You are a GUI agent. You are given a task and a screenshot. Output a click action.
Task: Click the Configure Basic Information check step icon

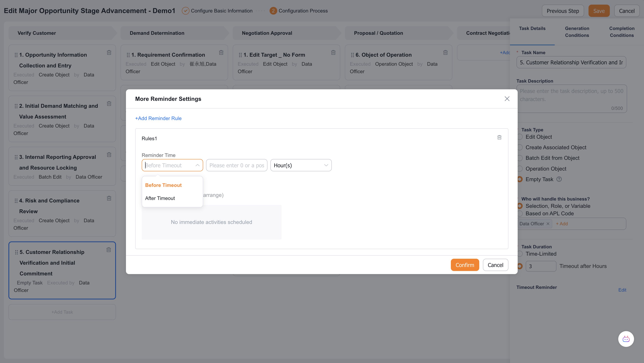tap(185, 11)
